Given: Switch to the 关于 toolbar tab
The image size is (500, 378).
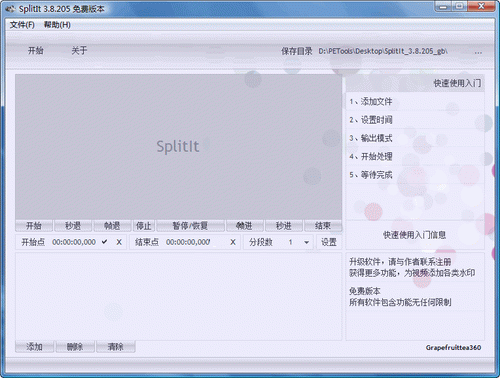Looking at the screenshot, I should [79, 51].
